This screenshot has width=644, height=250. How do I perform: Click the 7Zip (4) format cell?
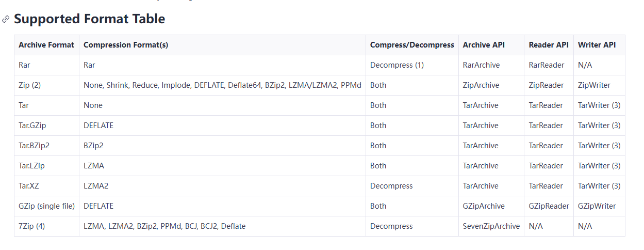click(31, 226)
